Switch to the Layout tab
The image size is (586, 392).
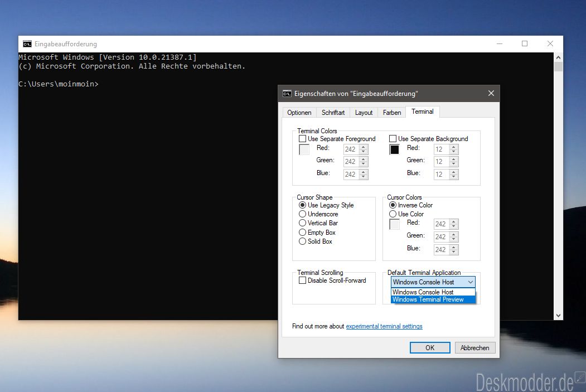pyautogui.click(x=364, y=113)
